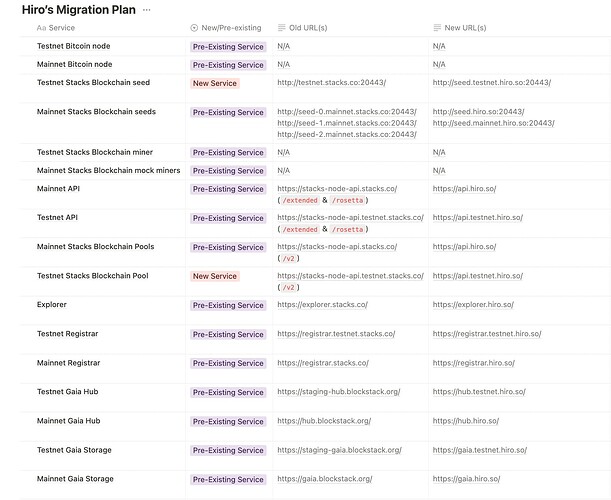Click the text icon beside New URL(s) header
The width and height of the screenshot is (611, 500).
(x=438, y=28)
